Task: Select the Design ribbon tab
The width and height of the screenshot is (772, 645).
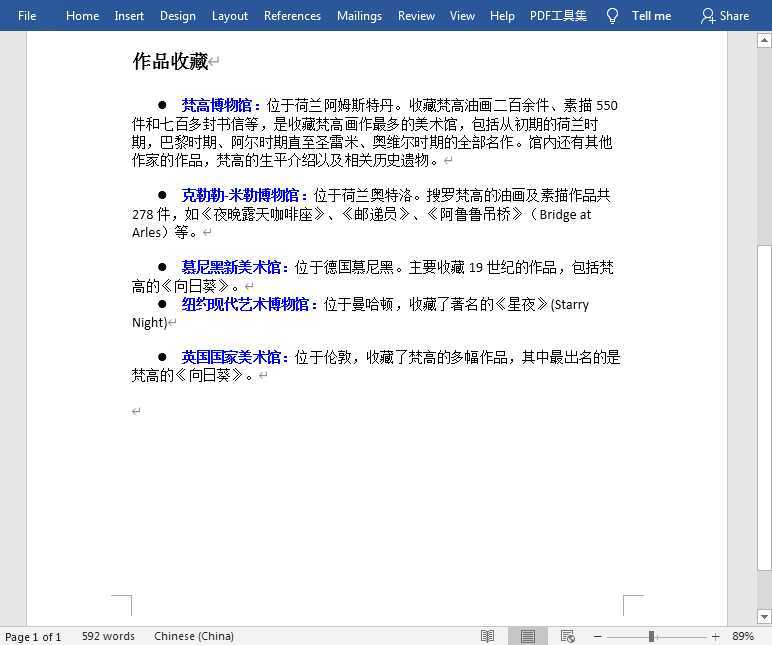Action: (178, 16)
